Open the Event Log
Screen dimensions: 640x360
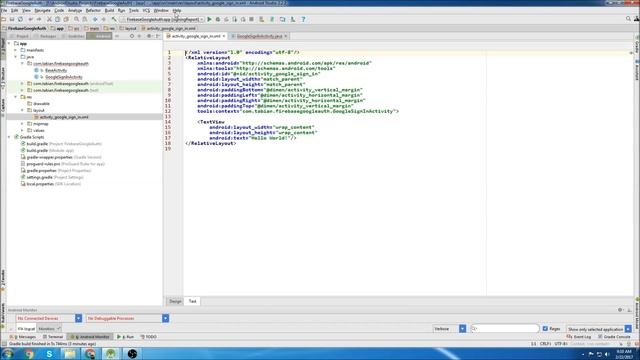click(579, 337)
